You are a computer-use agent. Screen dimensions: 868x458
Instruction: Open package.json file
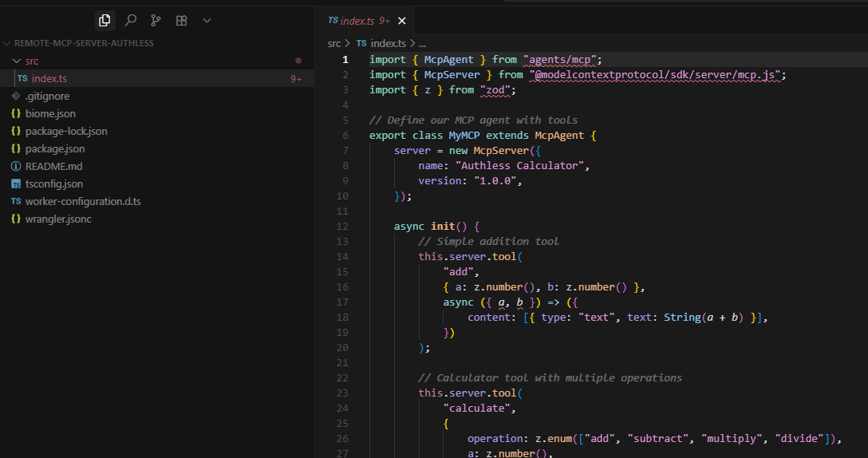(54, 148)
